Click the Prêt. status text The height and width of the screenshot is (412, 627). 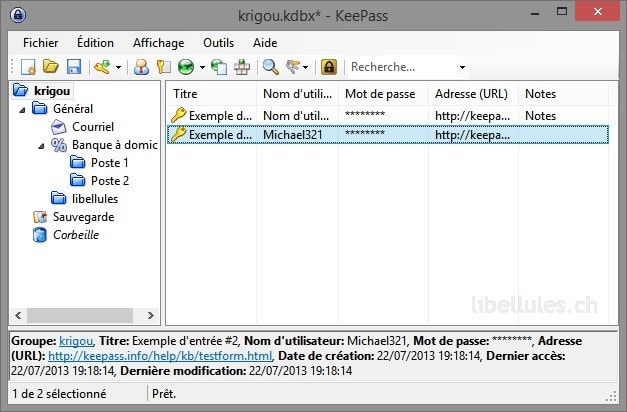(x=164, y=394)
